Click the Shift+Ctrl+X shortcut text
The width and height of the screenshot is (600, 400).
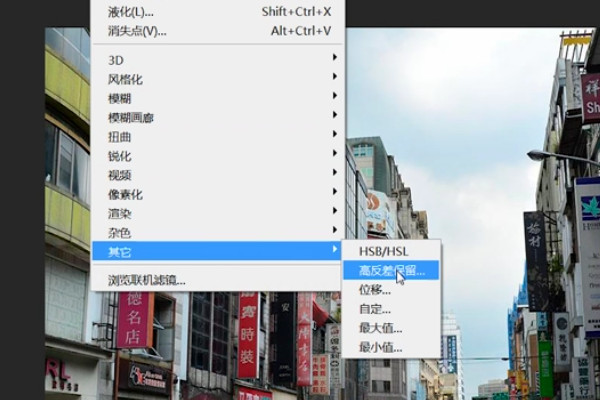click(x=296, y=12)
